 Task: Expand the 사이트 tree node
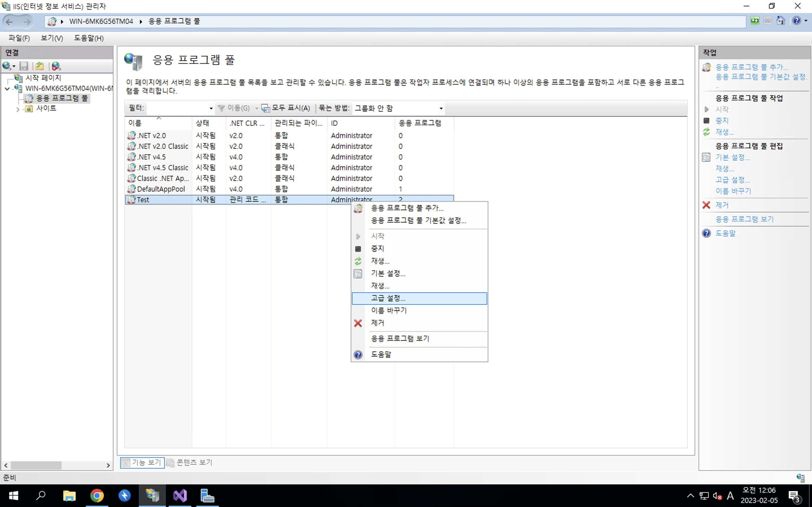tap(18, 109)
